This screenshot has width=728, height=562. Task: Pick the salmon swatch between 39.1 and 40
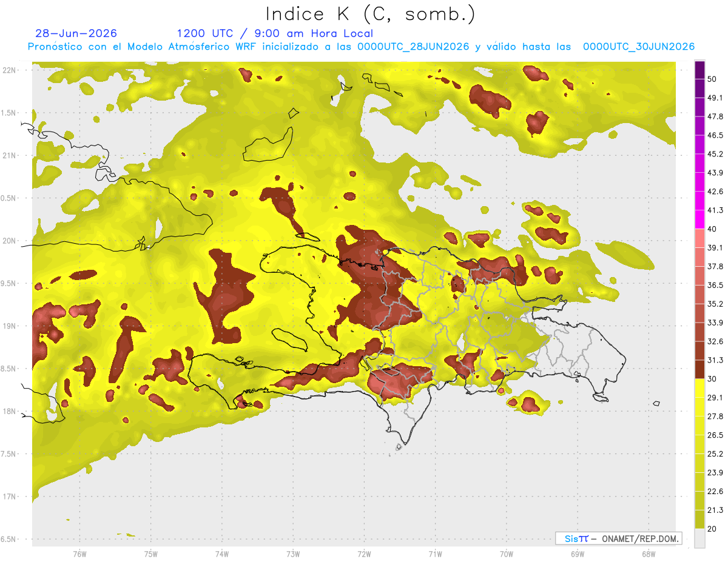tap(700, 238)
